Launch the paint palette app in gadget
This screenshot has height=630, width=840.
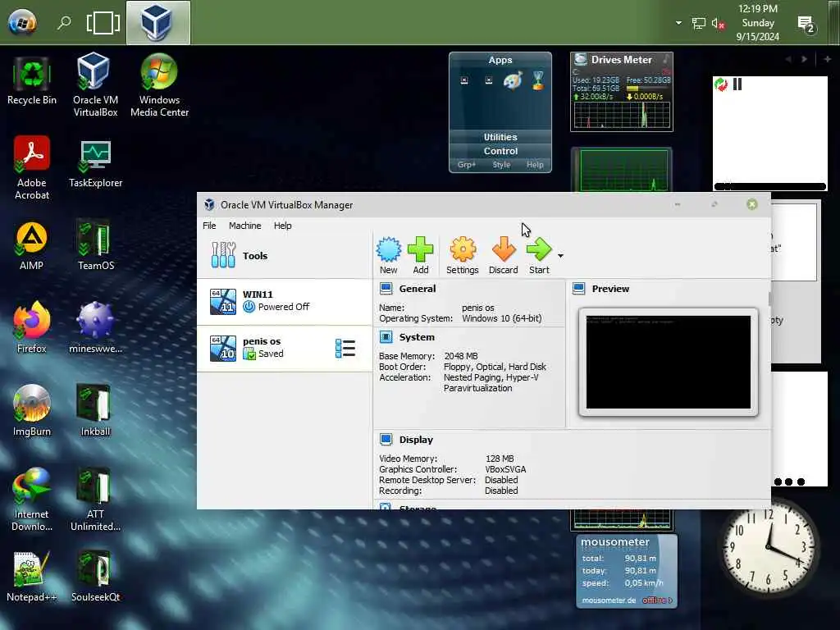(513, 81)
